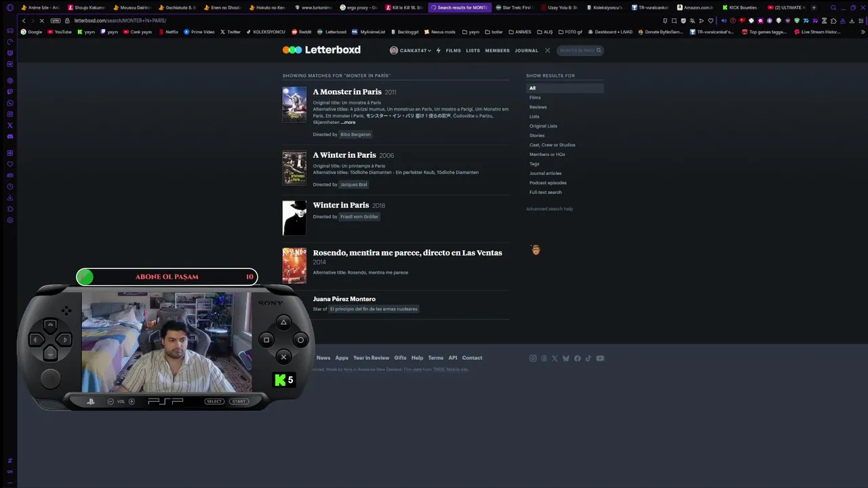
Task: Open Juana Pérez Montero result
Action: coord(344,299)
